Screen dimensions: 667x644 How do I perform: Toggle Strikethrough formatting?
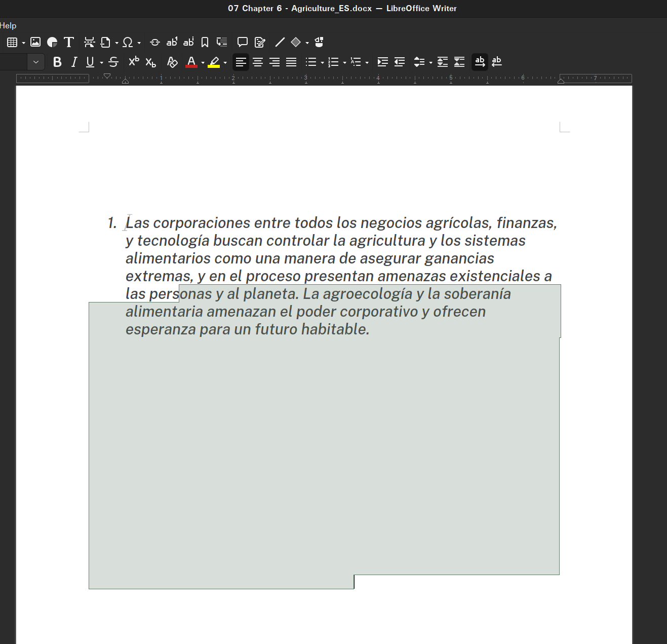tap(113, 62)
